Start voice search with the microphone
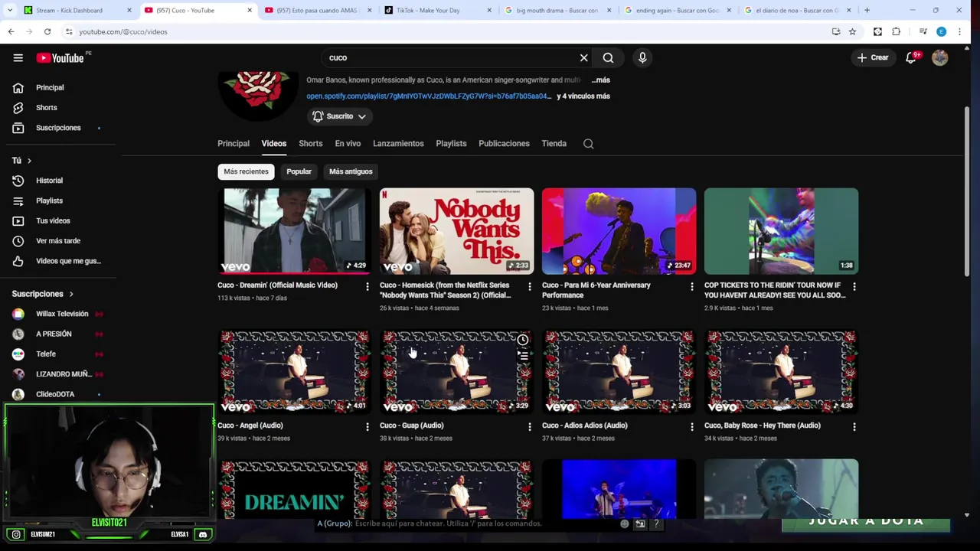Image resolution: width=980 pixels, height=551 pixels. tap(642, 57)
